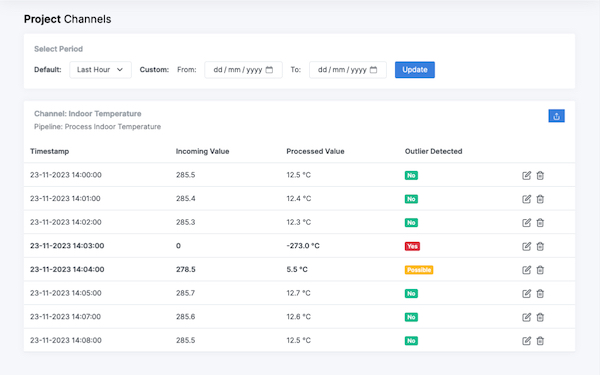
Task: Focus the To date input field
Action: tap(348, 70)
